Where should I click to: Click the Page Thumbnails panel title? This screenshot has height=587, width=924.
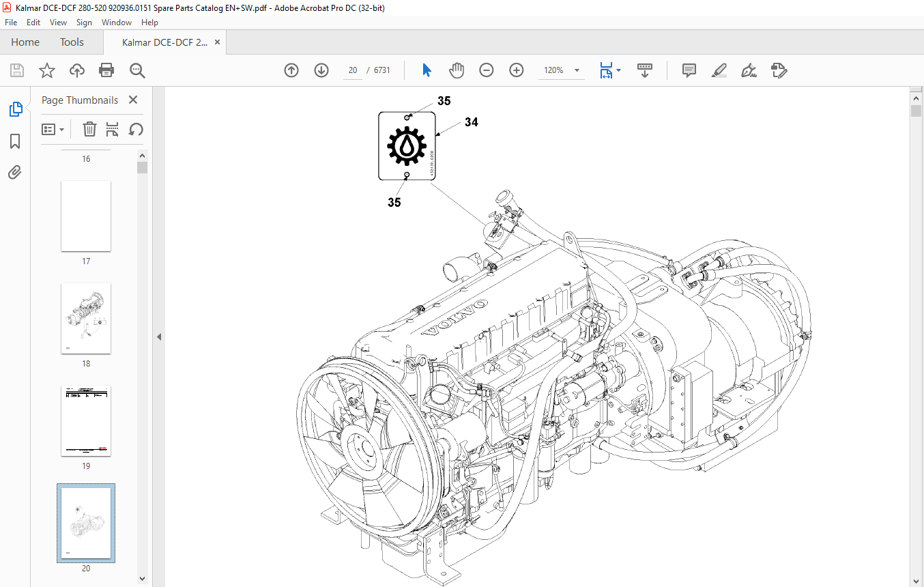[80, 100]
